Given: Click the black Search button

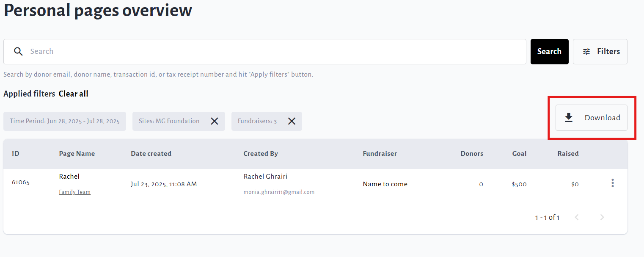Looking at the screenshot, I should pyautogui.click(x=549, y=52).
